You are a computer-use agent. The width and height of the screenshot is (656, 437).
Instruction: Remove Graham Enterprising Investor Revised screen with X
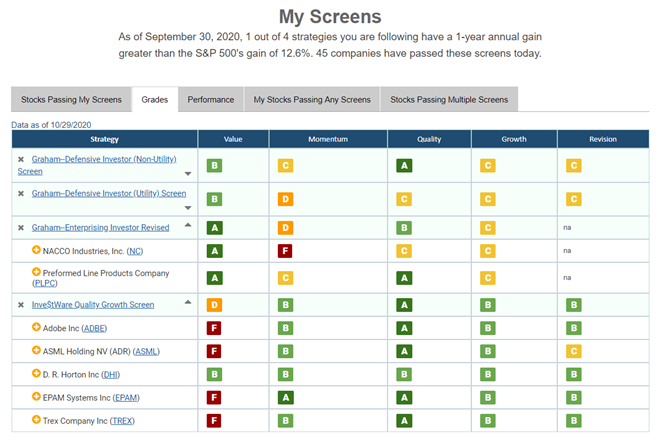click(20, 228)
